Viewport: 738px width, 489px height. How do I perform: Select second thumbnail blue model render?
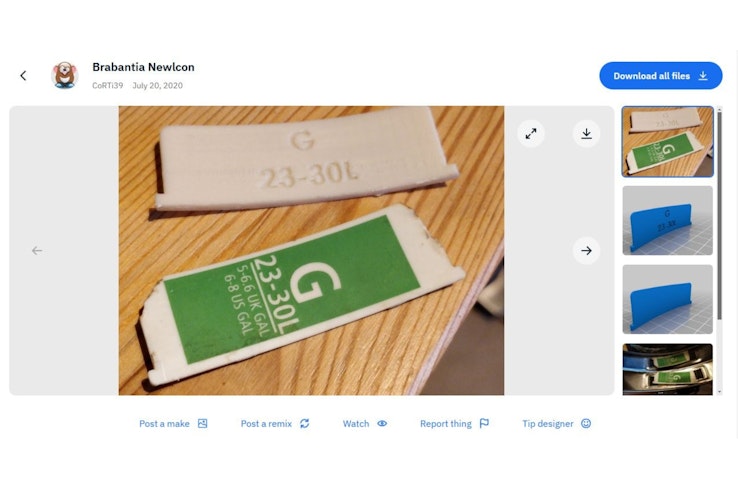tap(667, 220)
